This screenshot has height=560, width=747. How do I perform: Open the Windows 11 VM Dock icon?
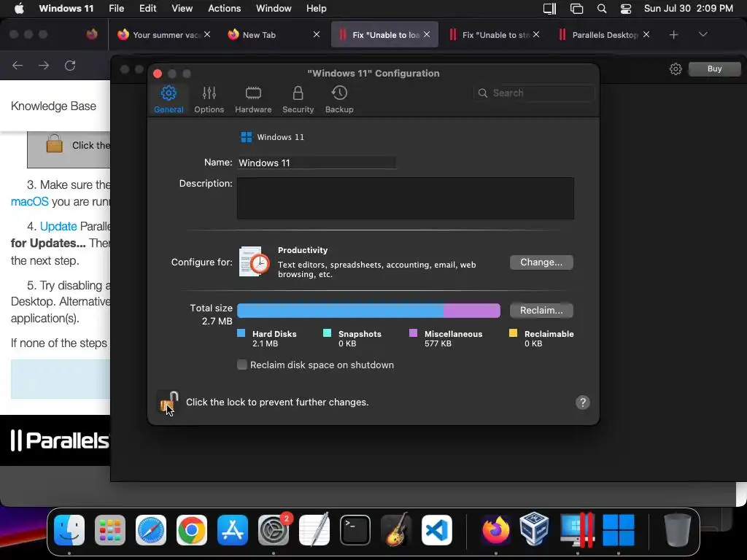(x=619, y=530)
